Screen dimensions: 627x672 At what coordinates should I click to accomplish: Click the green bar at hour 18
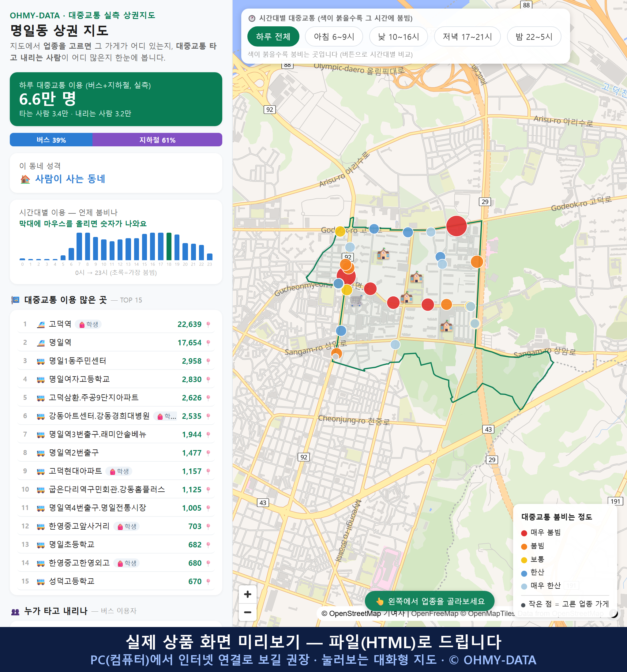[x=169, y=246]
